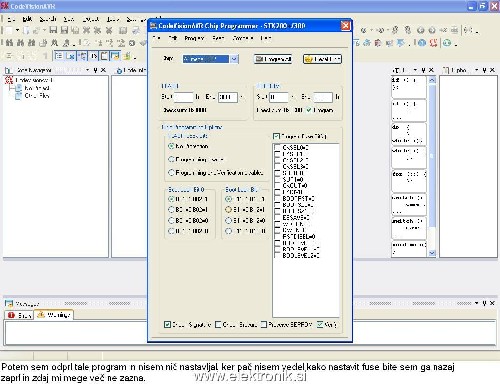Close the Messages panel at bottom

click(x=492, y=303)
